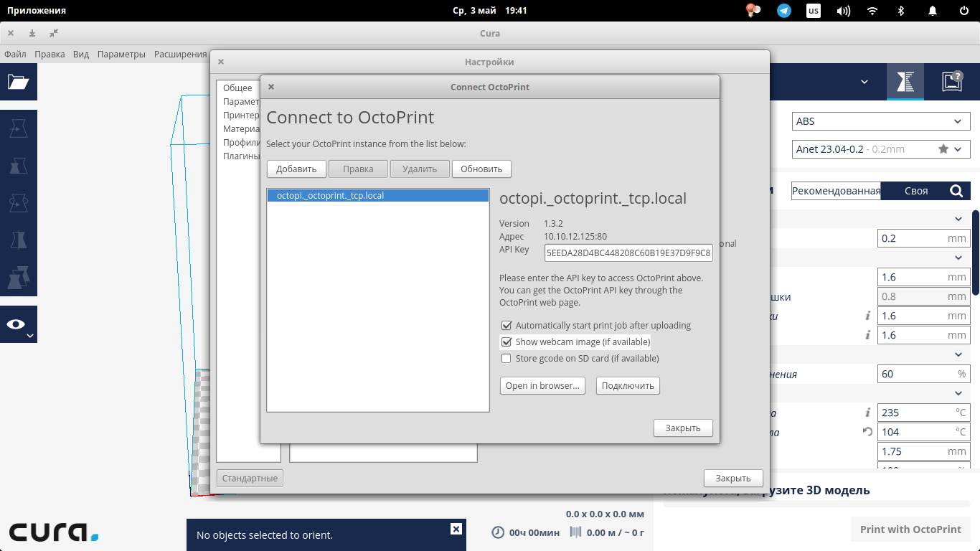This screenshot has height=551, width=980.
Task: Close the Настройки dialog with its X
Action: pos(221,62)
